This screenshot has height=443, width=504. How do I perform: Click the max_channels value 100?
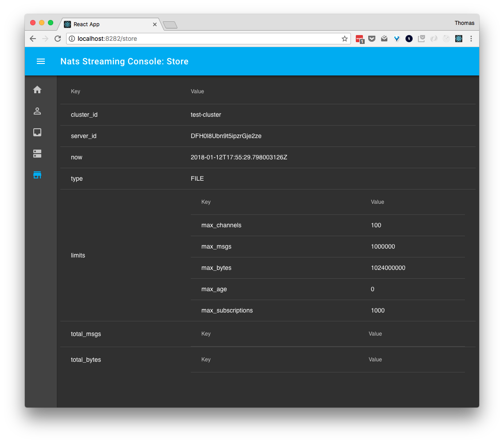[x=376, y=225]
